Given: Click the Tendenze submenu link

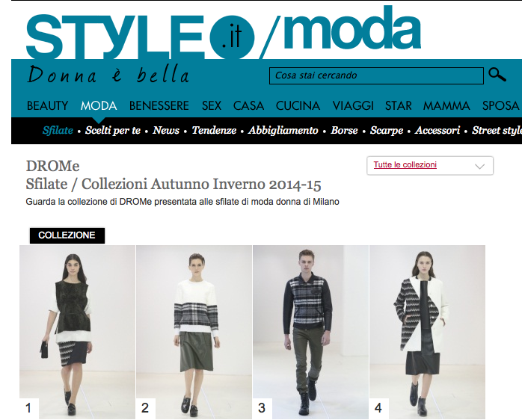Looking at the screenshot, I should point(214,130).
